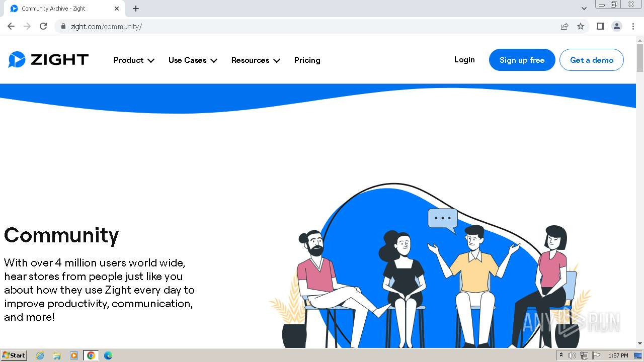Open File Explorer from taskbar
This screenshot has width=644, height=362.
57,355
